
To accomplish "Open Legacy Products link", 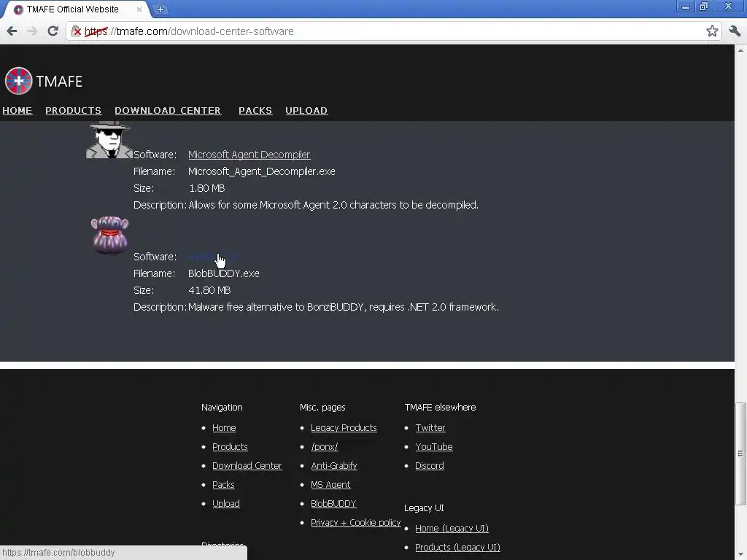I will point(344,428).
